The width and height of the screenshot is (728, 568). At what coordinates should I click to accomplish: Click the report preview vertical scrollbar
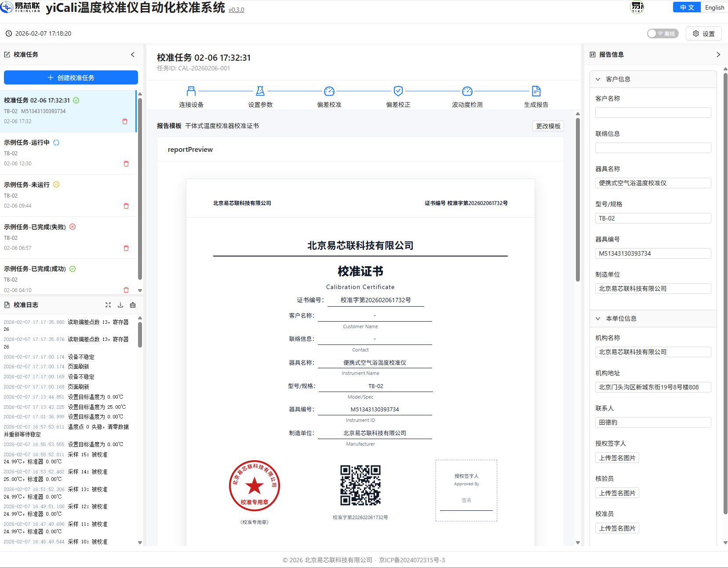(578, 199)
